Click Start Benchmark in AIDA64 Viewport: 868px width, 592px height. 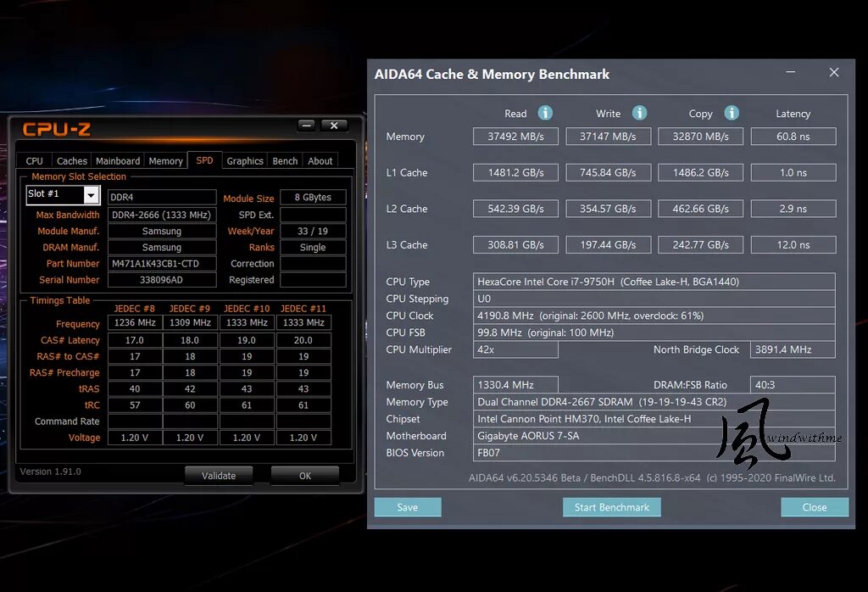[x=612, y=507]
